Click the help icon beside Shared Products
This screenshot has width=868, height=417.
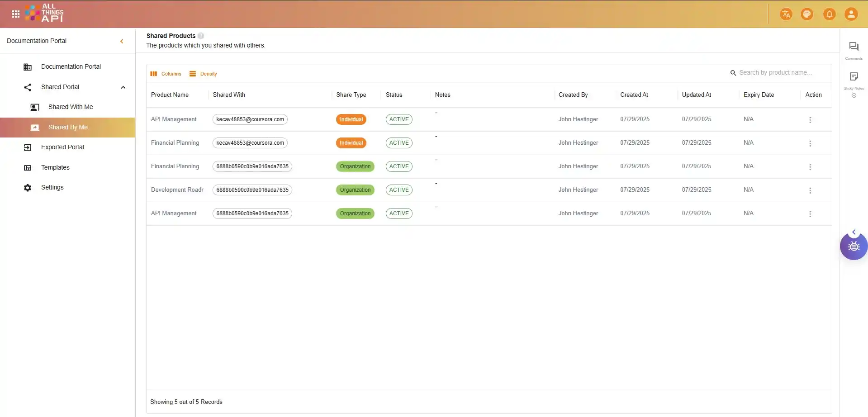[201, 36]
